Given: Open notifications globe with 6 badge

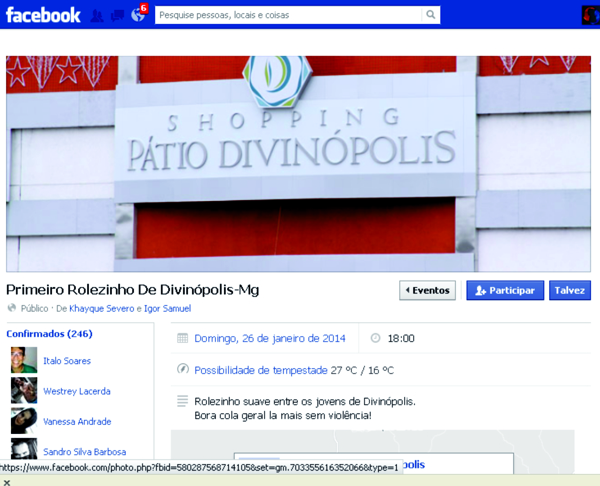Looking at the screenshot, I should (x=138, y=15).
